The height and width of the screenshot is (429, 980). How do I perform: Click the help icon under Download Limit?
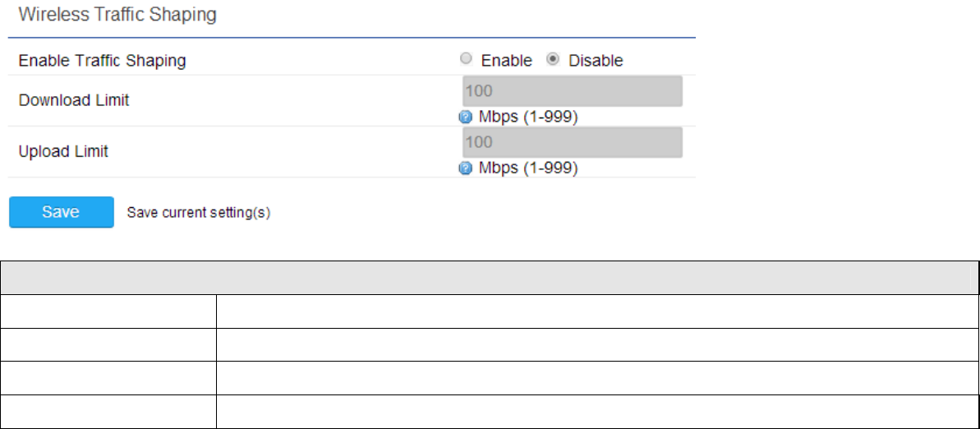[x=465, y=118]
